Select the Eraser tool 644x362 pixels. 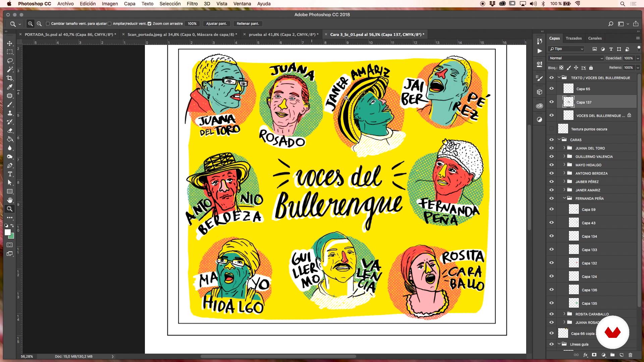click(10, 130)
